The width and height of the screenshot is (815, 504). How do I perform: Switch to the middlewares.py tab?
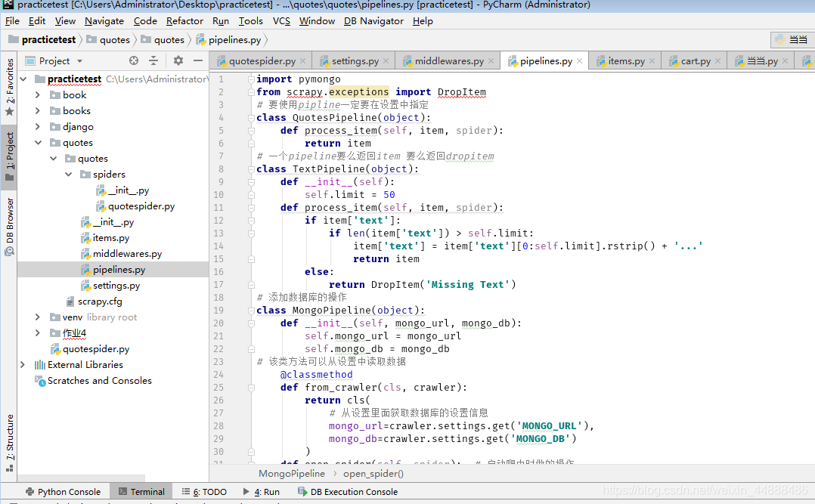pyautogui.click(x=448, y=60)
